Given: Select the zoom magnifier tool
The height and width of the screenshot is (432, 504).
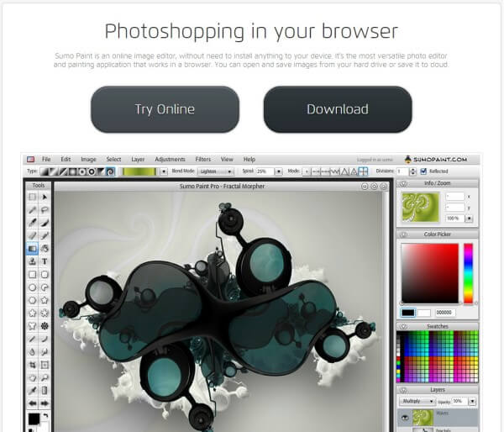Looking at the screenshot, I should pyautogui.click(x=45, y=377).
